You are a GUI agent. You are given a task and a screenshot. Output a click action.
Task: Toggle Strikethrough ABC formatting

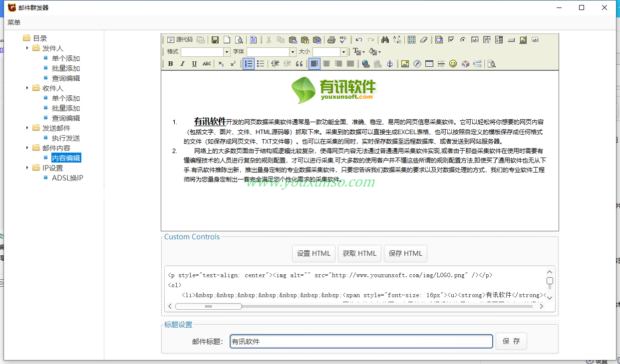[x=207, y=64]
